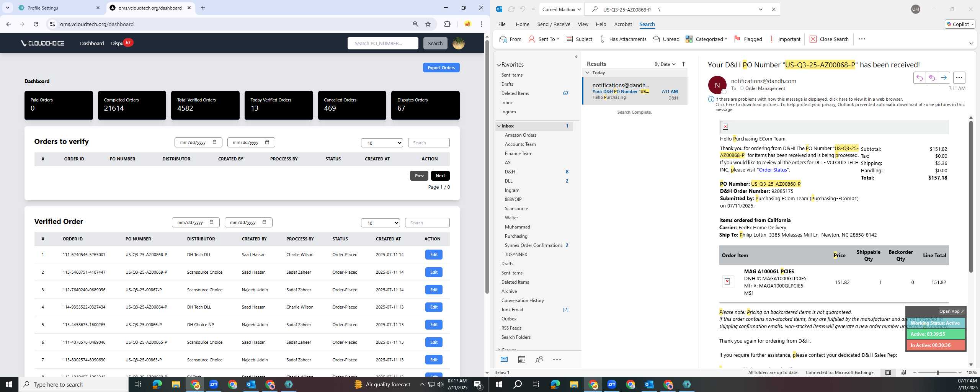Click Outlook reply all icon in message header
The image size is (980, 392).
931,78
